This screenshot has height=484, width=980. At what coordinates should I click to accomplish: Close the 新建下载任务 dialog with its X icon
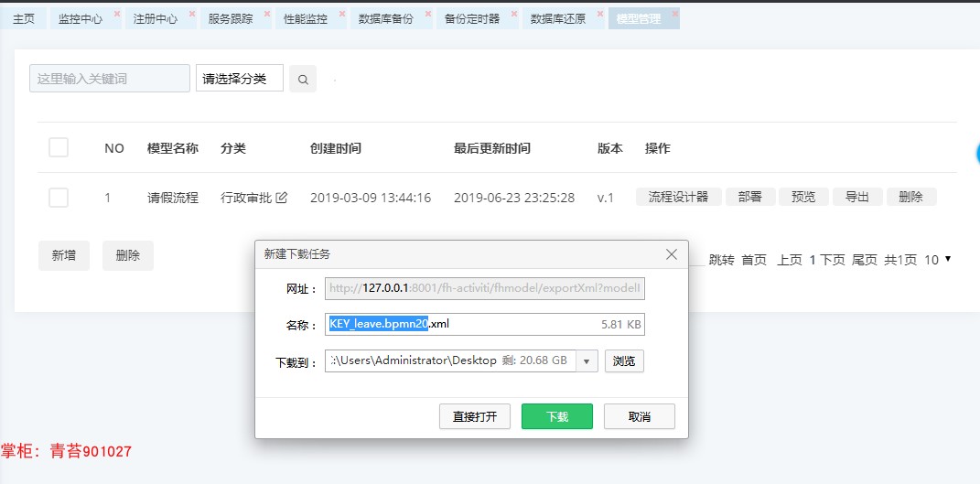(672, 253)
